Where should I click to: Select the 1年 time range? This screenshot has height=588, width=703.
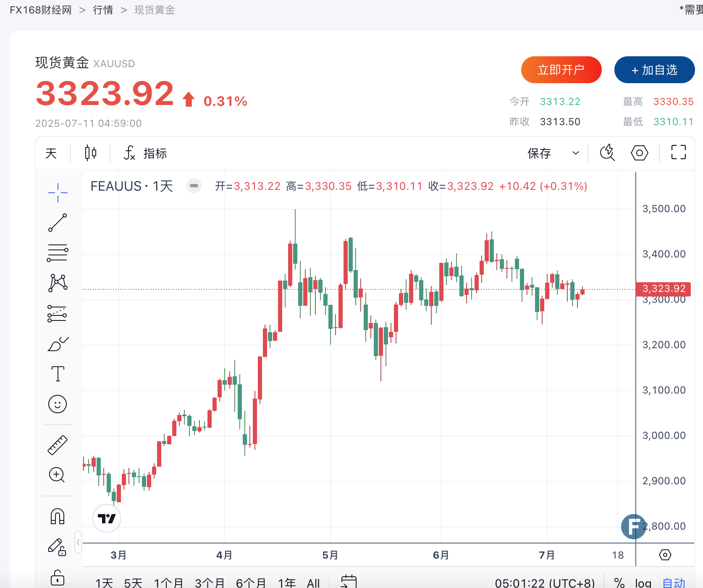(287, 583)
